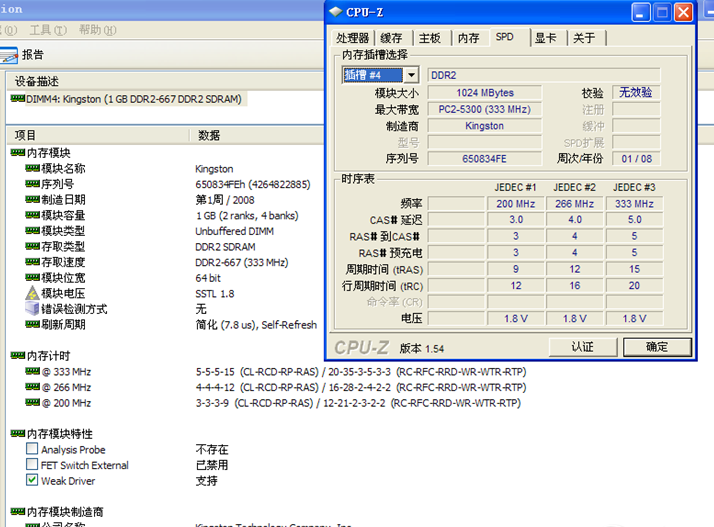Uncheck the Weak Driver checkbox
Viewport: 714px width, 527px height.
pos(33,481)
